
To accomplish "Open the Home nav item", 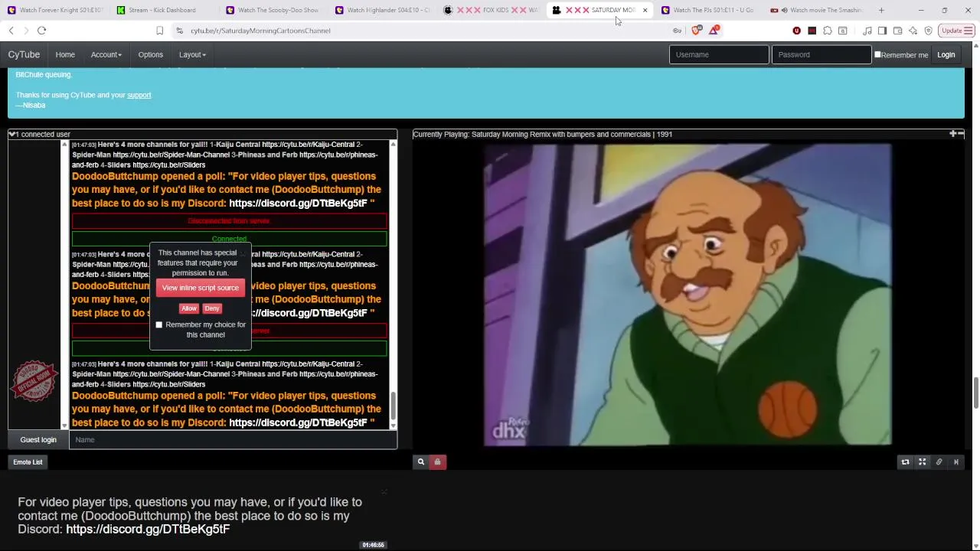I will click(x=65, y=55).
